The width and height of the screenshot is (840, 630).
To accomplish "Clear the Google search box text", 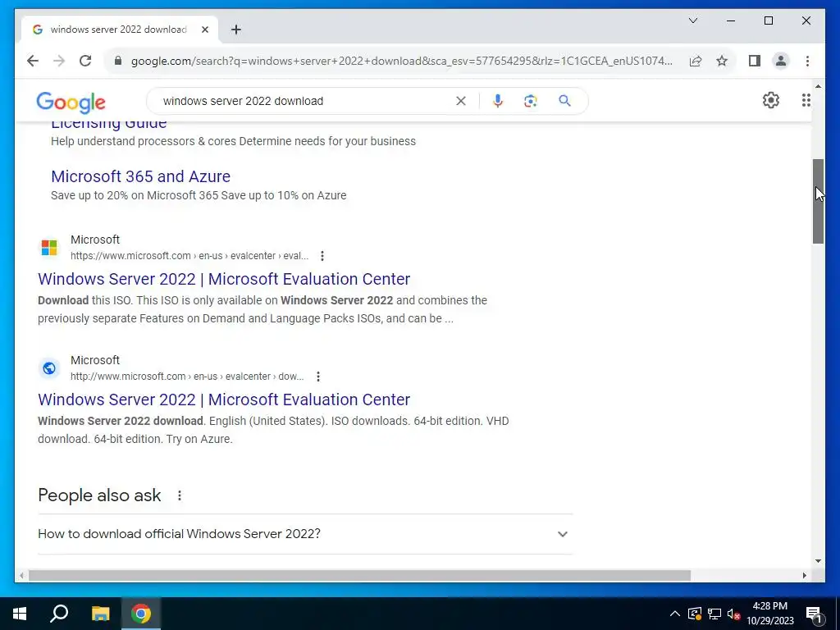I will [x=461, y=101].
